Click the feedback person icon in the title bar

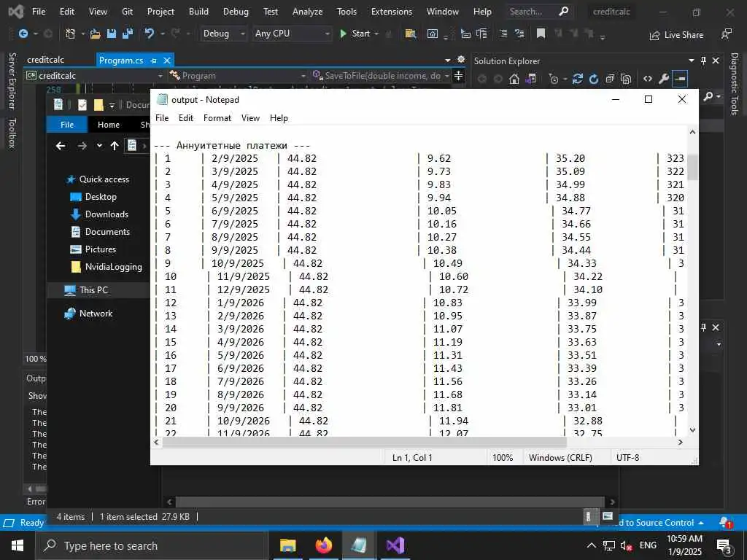[x=726, y=34]
